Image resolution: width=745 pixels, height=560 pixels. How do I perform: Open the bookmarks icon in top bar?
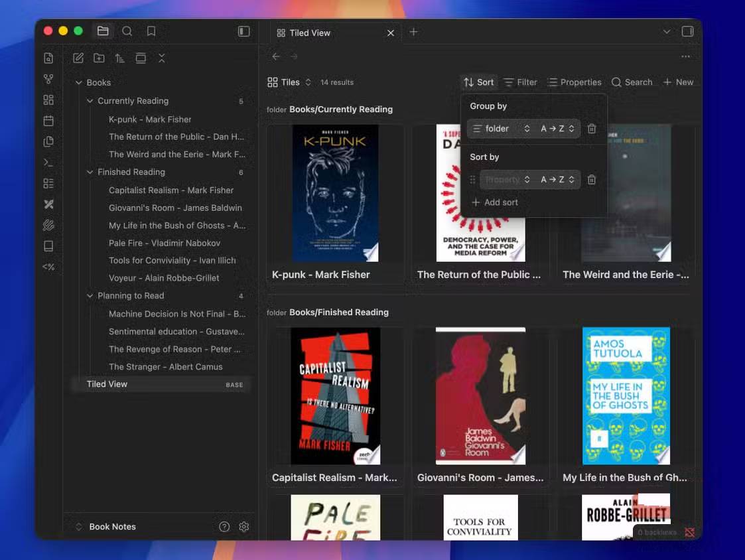pyautogui.click(x=151, y=31)
